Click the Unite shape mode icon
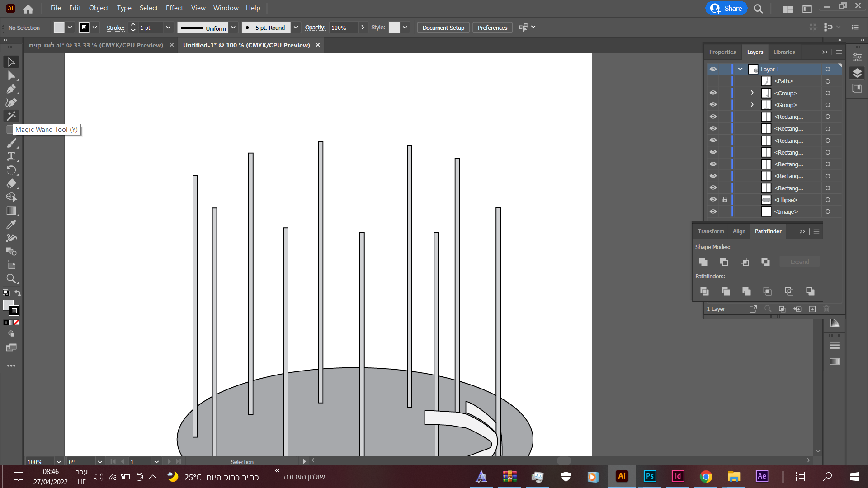Screen dimensions: 868x488 coord(703,262)
